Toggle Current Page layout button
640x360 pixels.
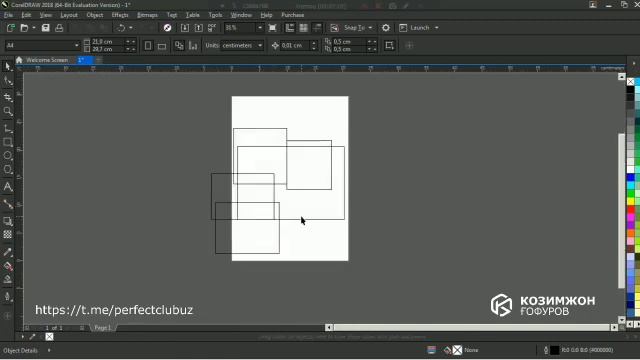tap(193, 45)
